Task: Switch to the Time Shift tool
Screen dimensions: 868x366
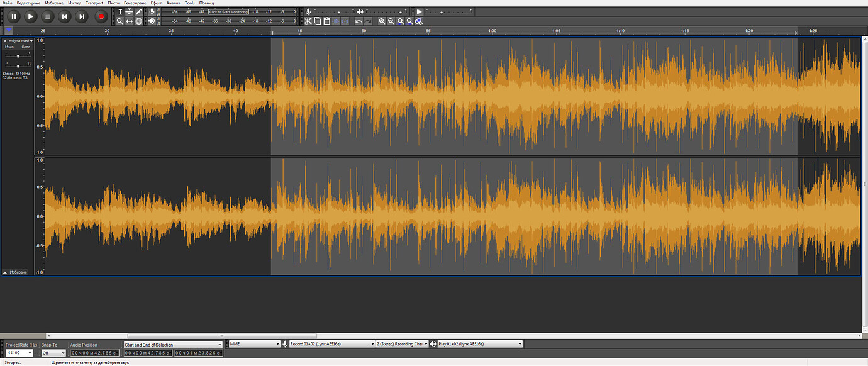Action: point(129,21)
